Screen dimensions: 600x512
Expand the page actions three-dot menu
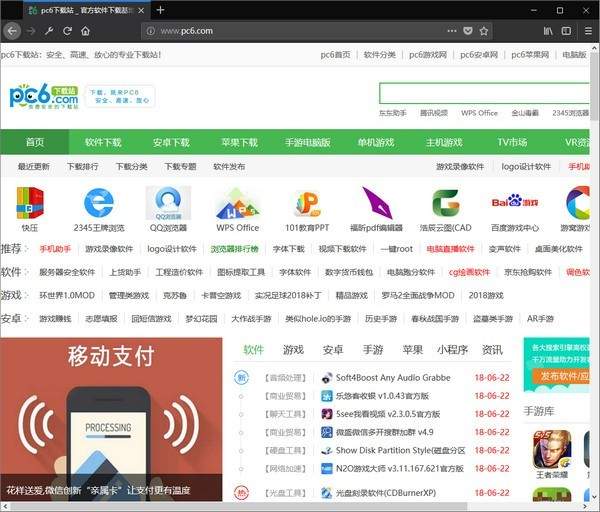pyautogui.click(x=448, y=31)
